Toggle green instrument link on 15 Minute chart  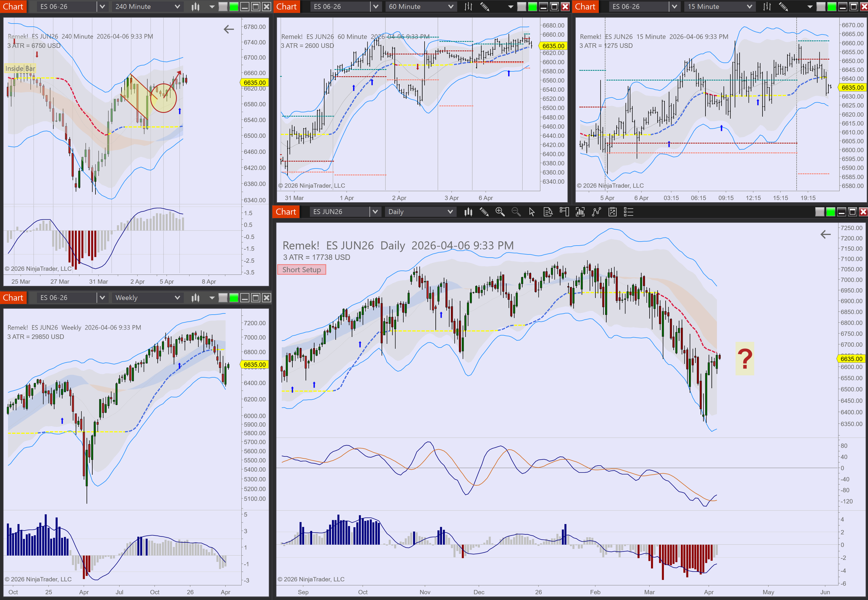[x=832, y=6]
